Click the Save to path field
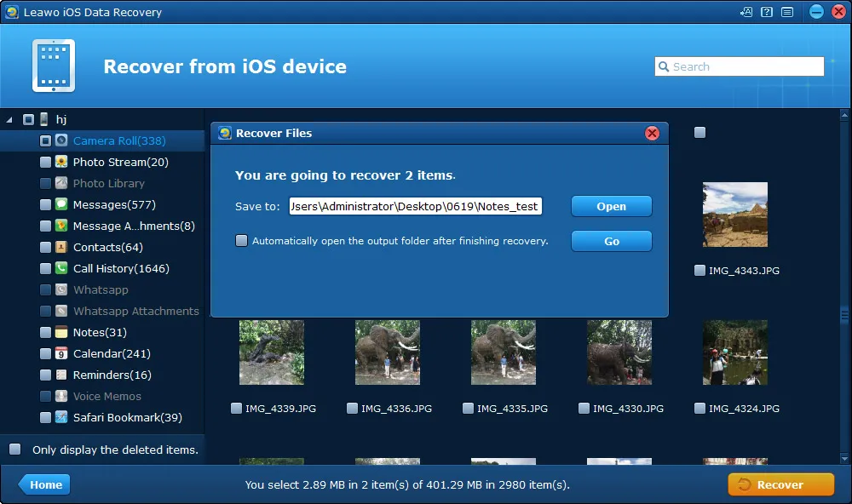The image size is (852, 504). [416, 206]
